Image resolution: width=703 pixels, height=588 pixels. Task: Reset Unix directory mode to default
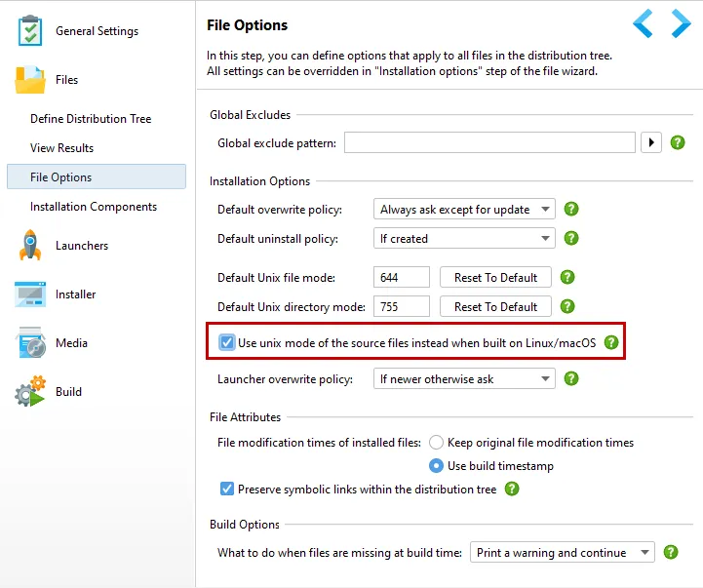(x=495, y=306)
